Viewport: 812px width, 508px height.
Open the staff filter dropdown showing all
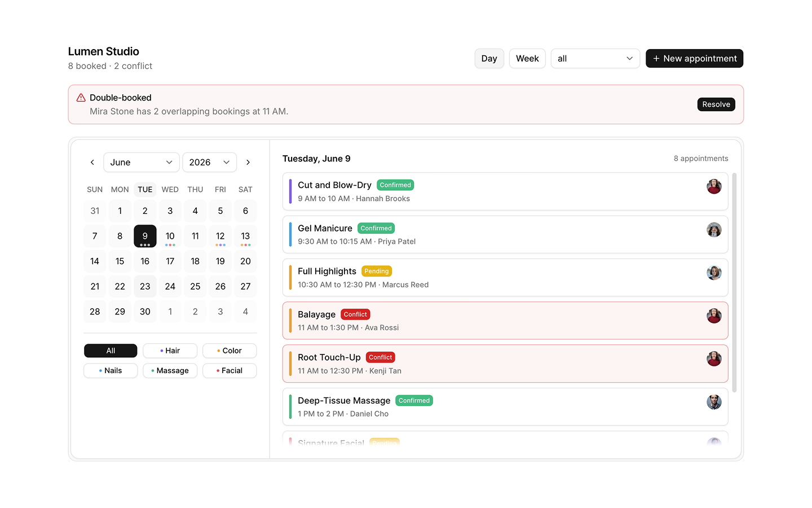pos(595,58)
